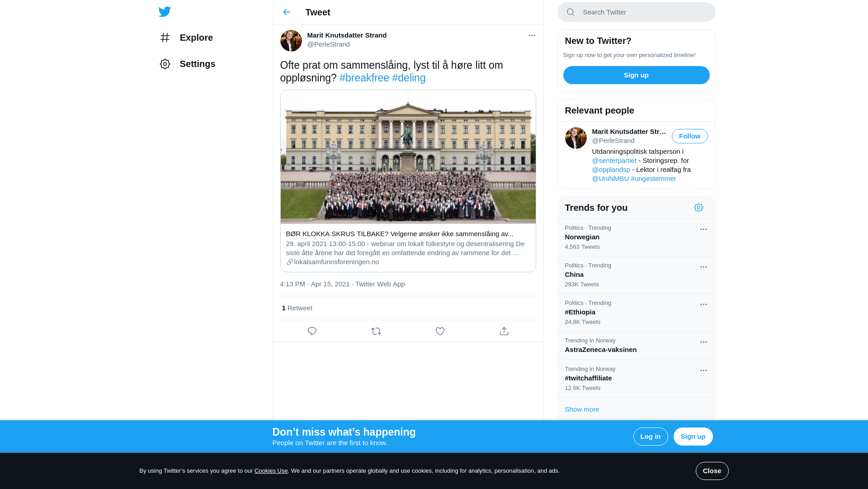
Task: View Marit Knutsdatter Strand's tweet avatar
Action: pyautogui.click(x=291, y=41)
